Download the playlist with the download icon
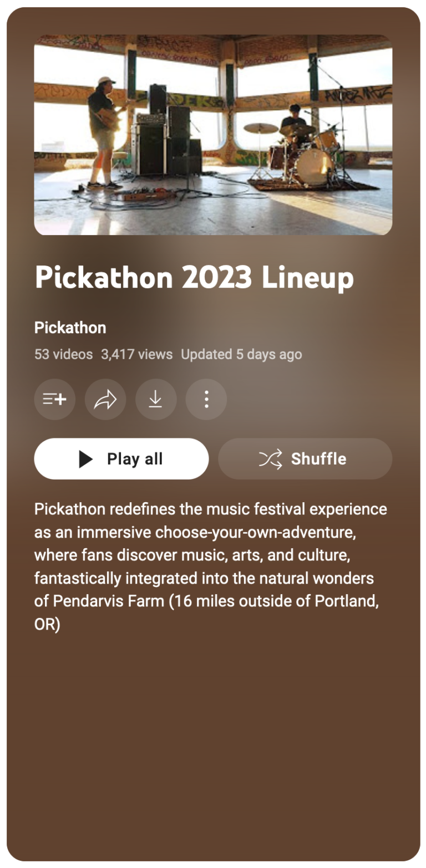Image resolution: width=426 pixels, height=868 pixels. coord(156,399)
